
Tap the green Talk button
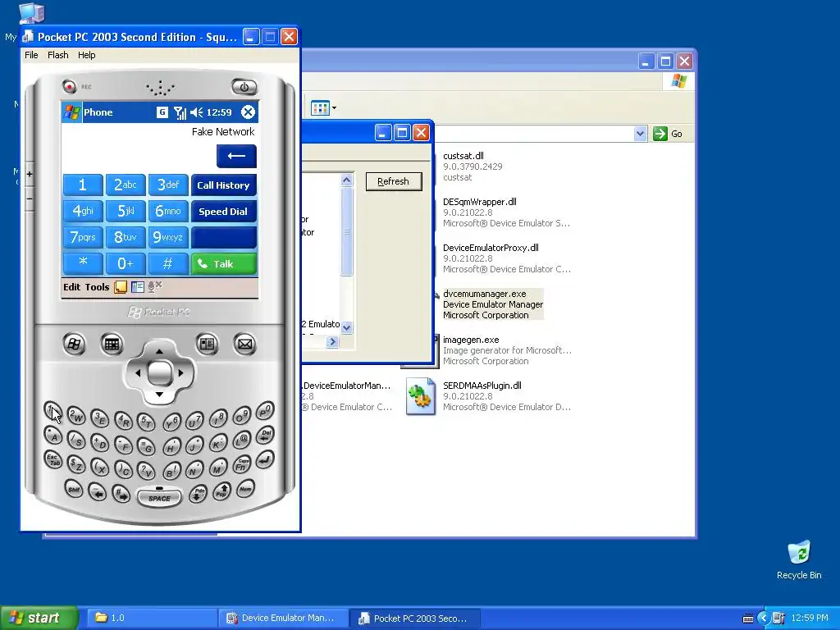pyautogui.click(x=223, y=263)
